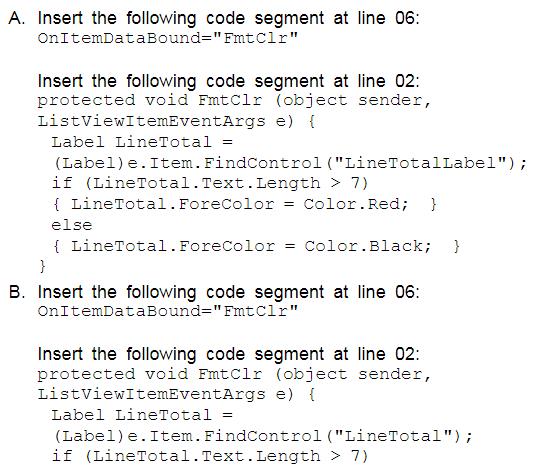This screenshot has width=535, height=469.
Task: Click the Length > 7 condition in option B
Action: (210, 456)
